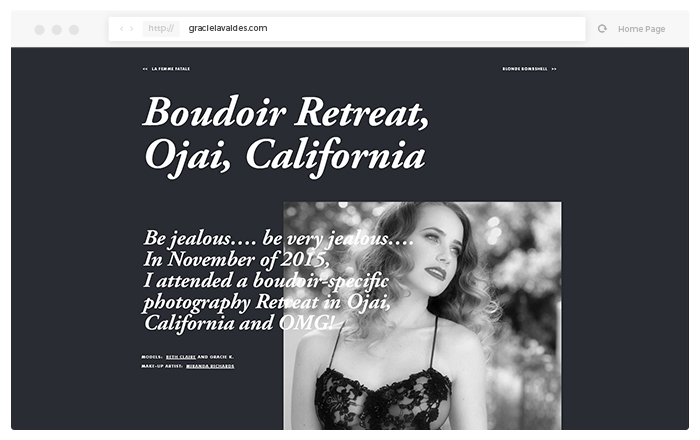This screenshot has height=440, width=700.
Task: Click the browser back arrow
Action: click(121, 29)
